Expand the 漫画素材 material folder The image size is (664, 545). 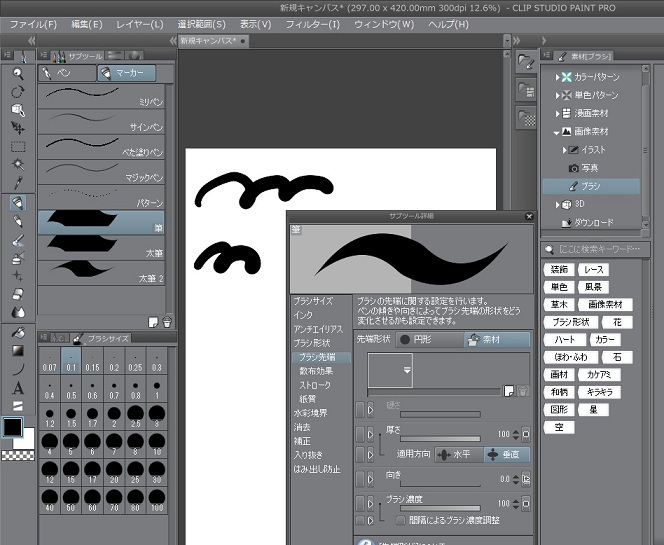pos(557,113)
